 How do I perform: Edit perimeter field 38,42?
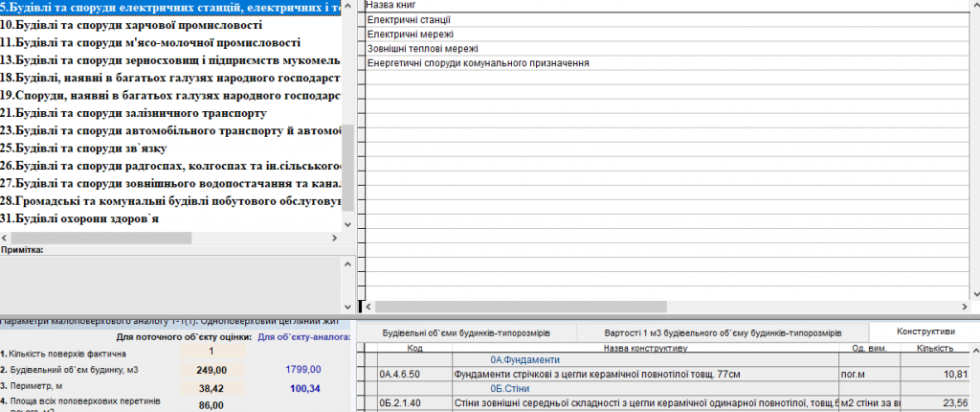[212, 388]
